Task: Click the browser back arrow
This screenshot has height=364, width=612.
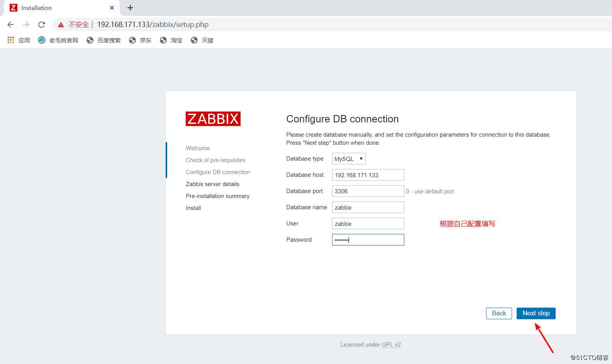Action: click(10, 25)
